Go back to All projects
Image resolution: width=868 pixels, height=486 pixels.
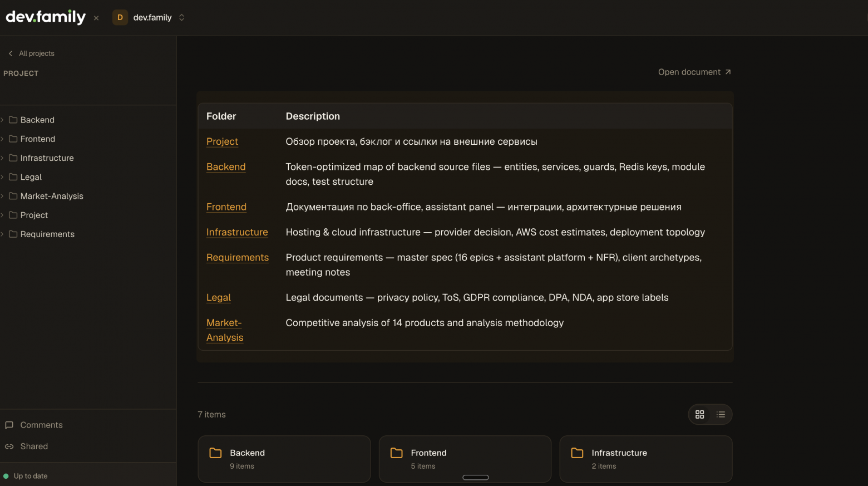click(31, 53)
